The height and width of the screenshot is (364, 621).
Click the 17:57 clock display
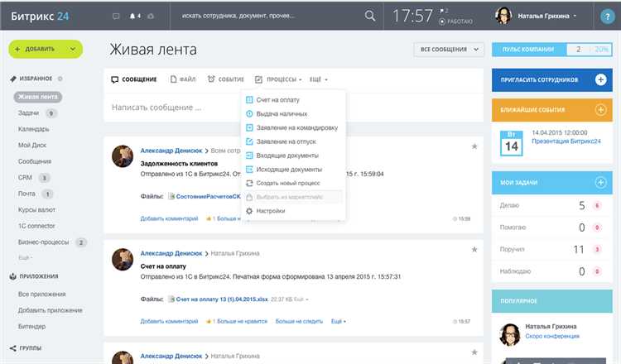pos(412,17)
